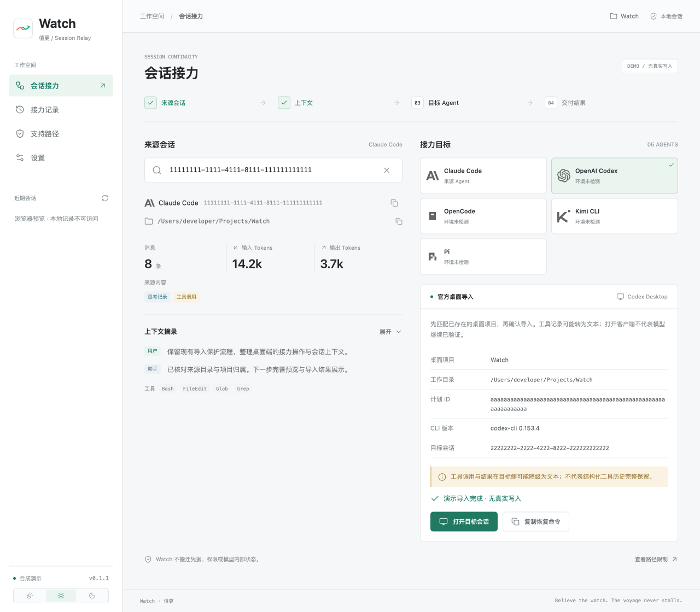This screenshot has height=612, width=700.
Task: Click the 工作空间 breadcrumb
Action: coord(152,16)
